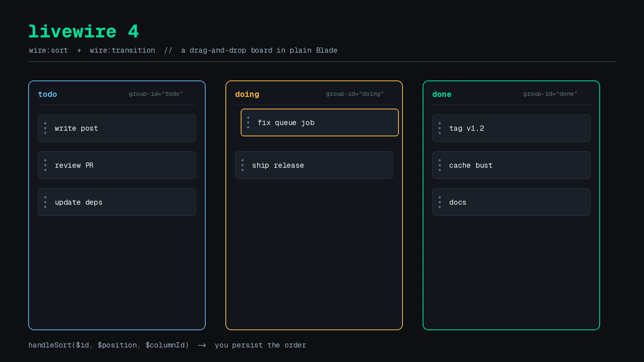Screen dimensions: 644x362
Task: Click the "you persist the order" text
Action: [x=260, y=345]
